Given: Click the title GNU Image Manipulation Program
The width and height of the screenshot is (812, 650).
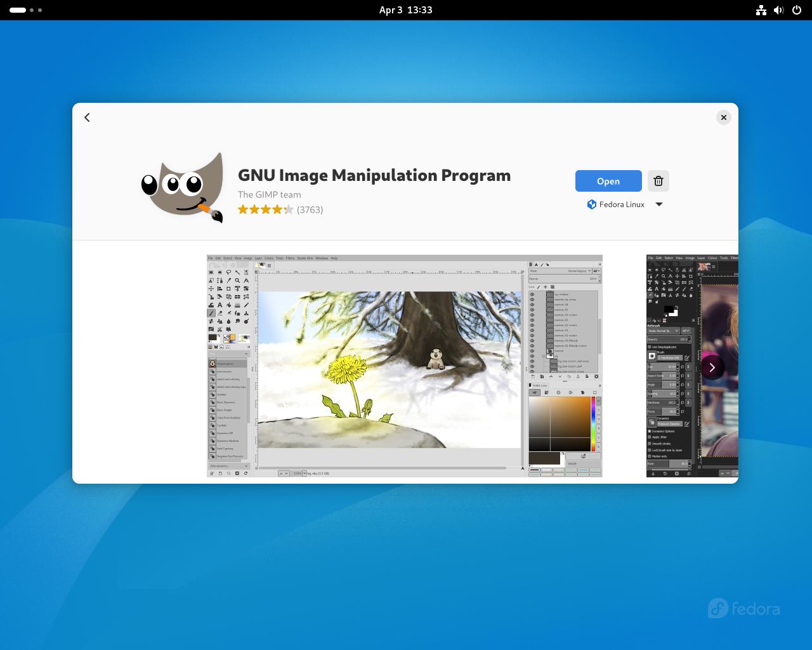Looking at the screenshot, I should pyautogui.click(x=374, y=175).
